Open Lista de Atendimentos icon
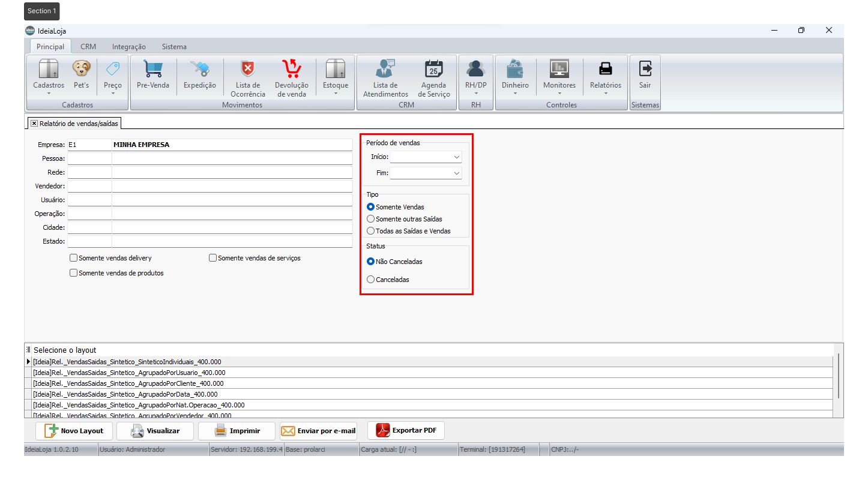This screenshot has height=480, width=868. pos(385,70)
